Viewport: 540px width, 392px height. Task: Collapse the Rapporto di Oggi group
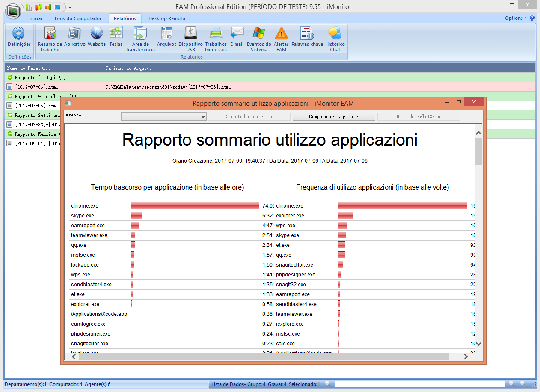pyautogui.click(x=10, y=77)
